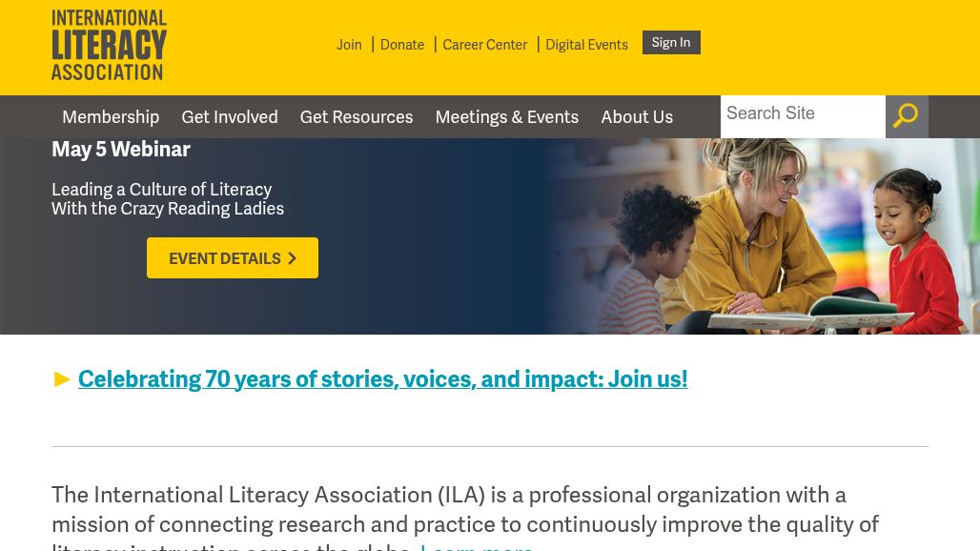980x551 pixels.
Task: Select the About Us menu item
Action: pyautogui.click(x=637, y=117)
